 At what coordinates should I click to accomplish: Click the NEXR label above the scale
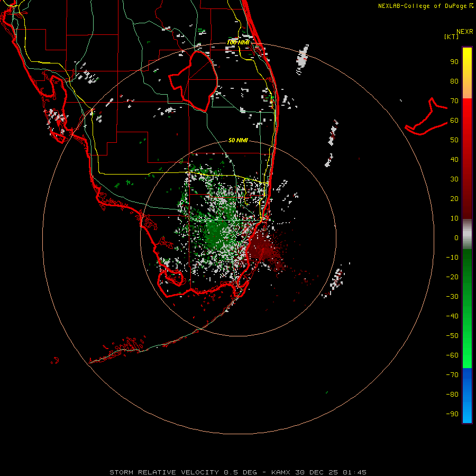coord(465,32)
